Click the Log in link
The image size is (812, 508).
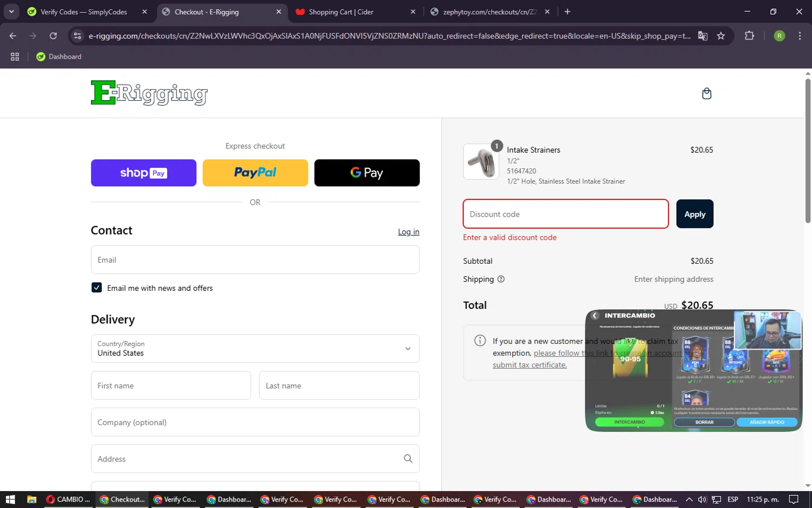(x=409, y=232)
